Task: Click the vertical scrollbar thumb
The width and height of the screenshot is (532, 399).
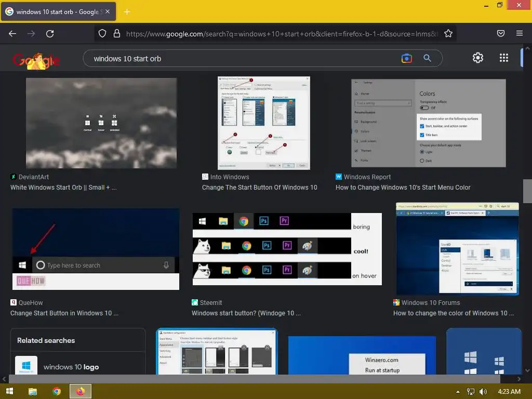Action: click(527, 191)
